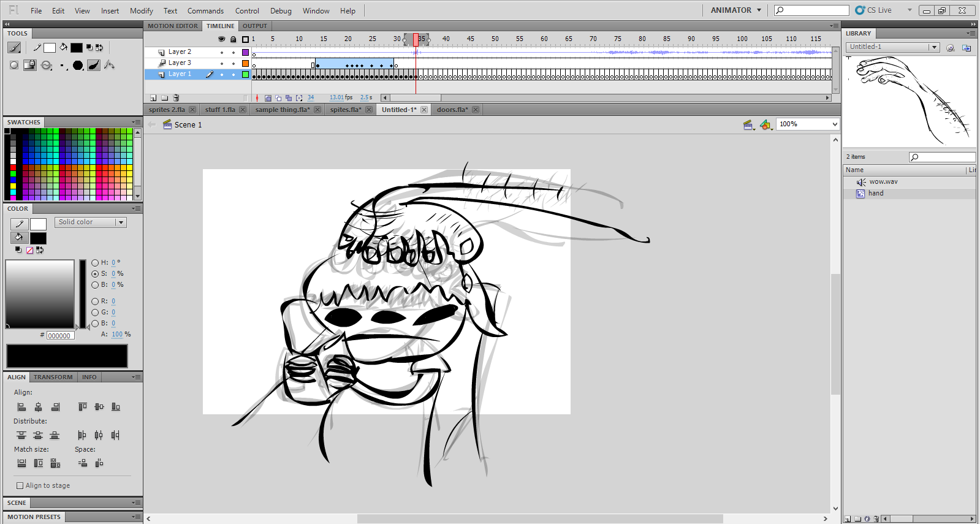This screenshot has height=524, width=980.
Task: Click space evenly vertically icon
Action: pos(83,463)
